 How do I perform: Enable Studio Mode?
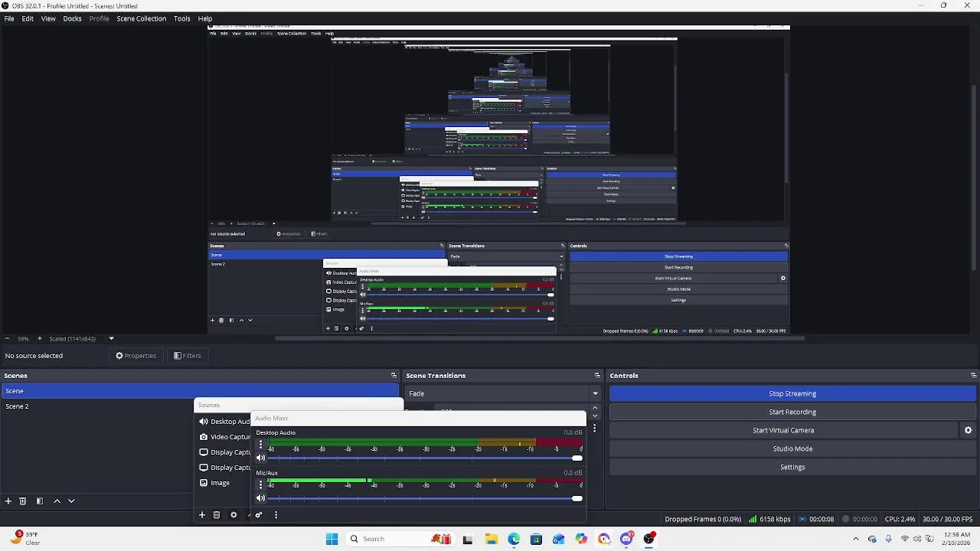(x=792, y=448)
